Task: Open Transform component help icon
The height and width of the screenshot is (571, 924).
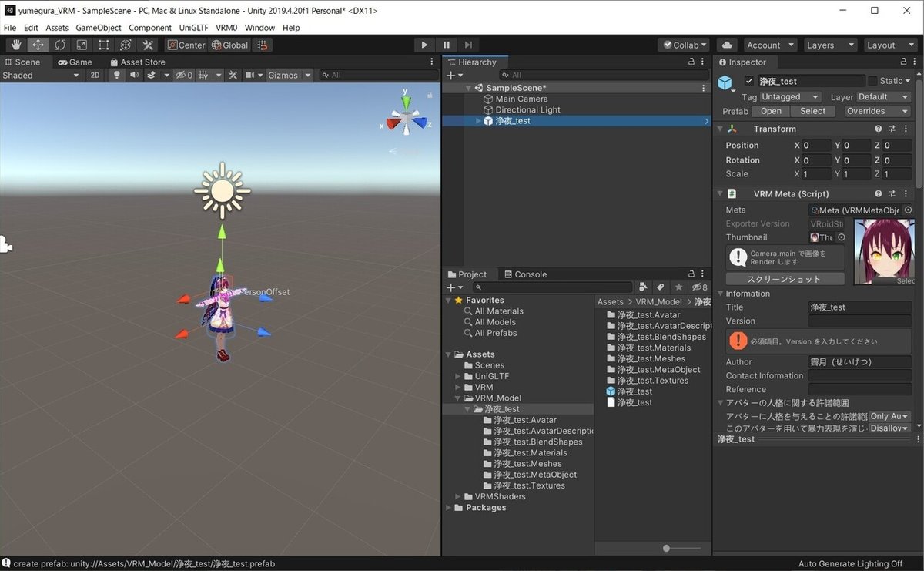Action: [x=878, y=129]
